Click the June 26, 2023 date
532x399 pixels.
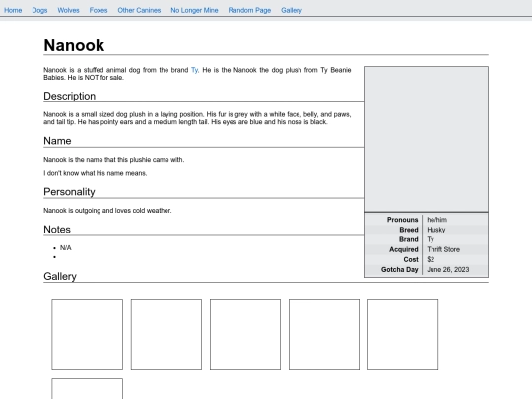[448, 269]
